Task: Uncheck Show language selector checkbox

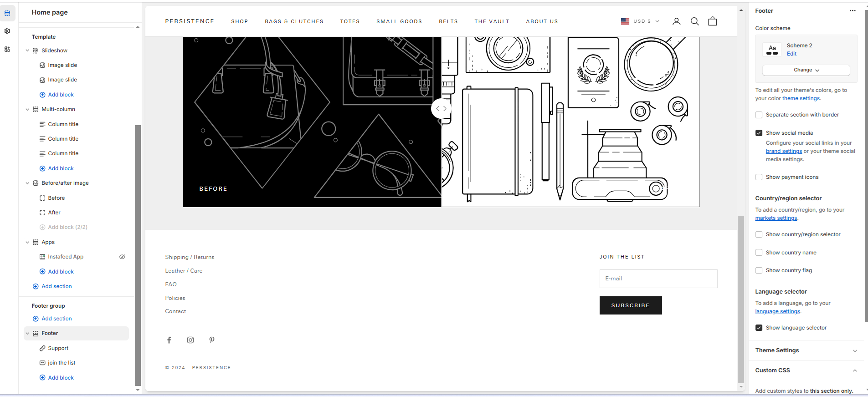Action: (759, 328)
